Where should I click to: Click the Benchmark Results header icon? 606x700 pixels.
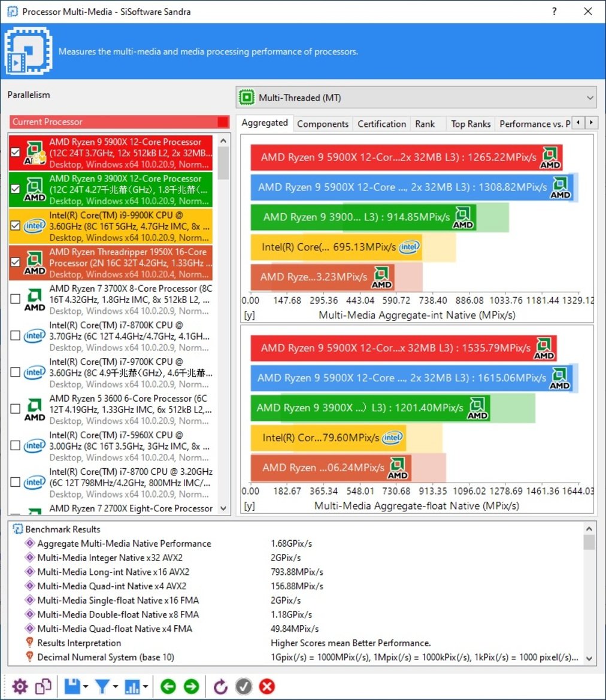pos(17,529)
